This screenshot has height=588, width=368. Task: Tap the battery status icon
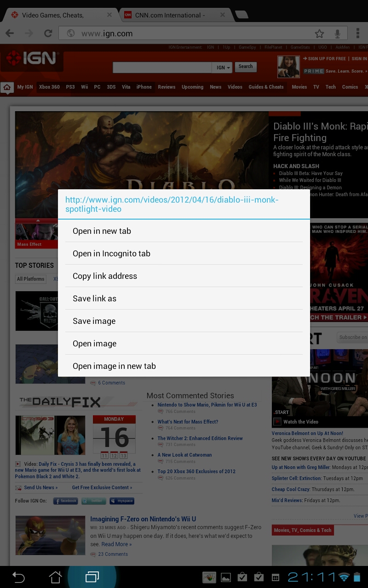point(357,577)
